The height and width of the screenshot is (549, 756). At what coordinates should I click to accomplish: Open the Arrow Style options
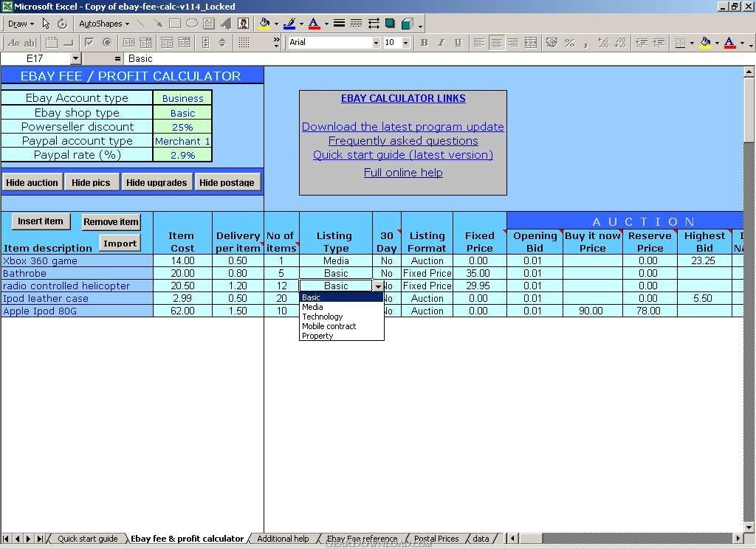373,24
